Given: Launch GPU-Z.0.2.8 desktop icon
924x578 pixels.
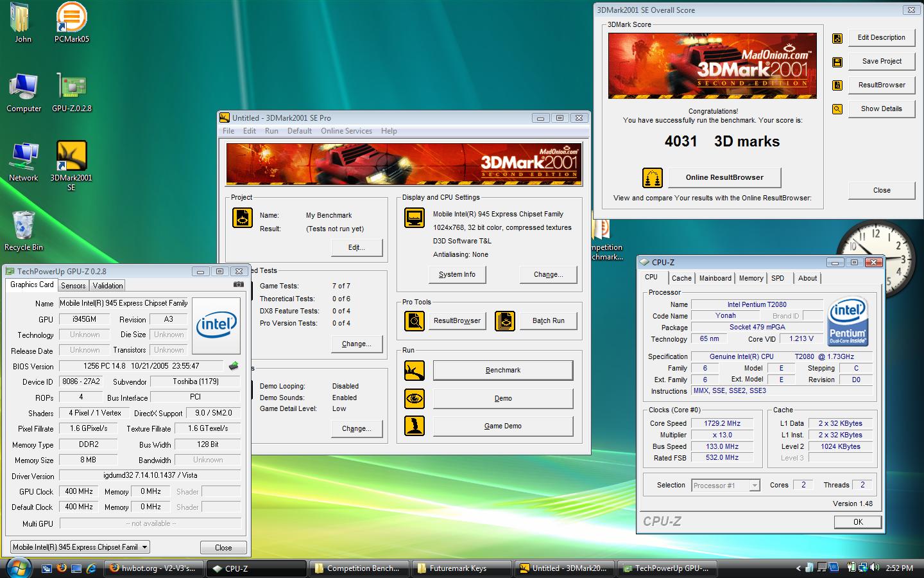Looking at the screenshot, I should pyautogui.click(x=71, y=92).
